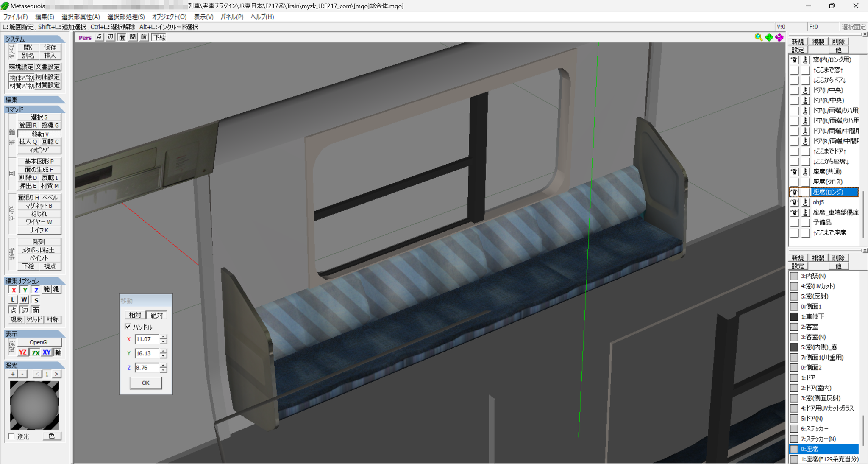
Task: Select the ナイフ K knife command
Action: click(x=39, y=230)
